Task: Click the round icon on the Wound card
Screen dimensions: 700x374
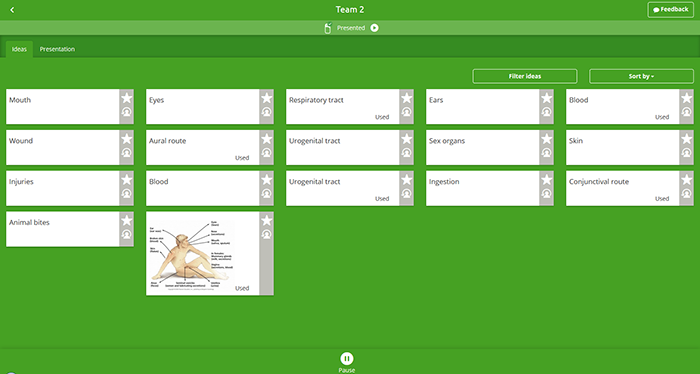Action: pos(127,153)
